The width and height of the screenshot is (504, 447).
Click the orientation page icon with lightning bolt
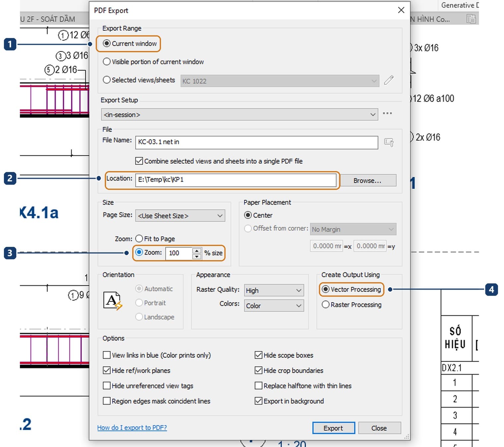click(x=113, y=301)
